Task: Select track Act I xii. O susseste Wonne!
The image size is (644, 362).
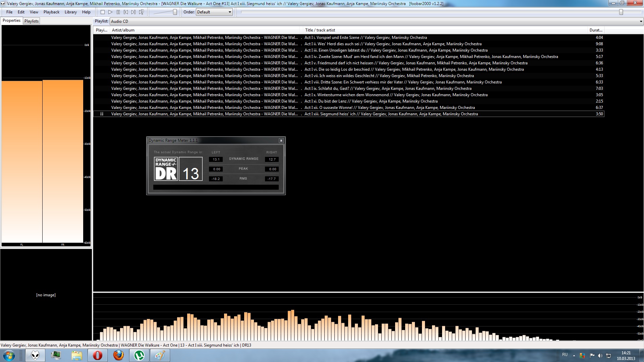Action: click(349, 108)
